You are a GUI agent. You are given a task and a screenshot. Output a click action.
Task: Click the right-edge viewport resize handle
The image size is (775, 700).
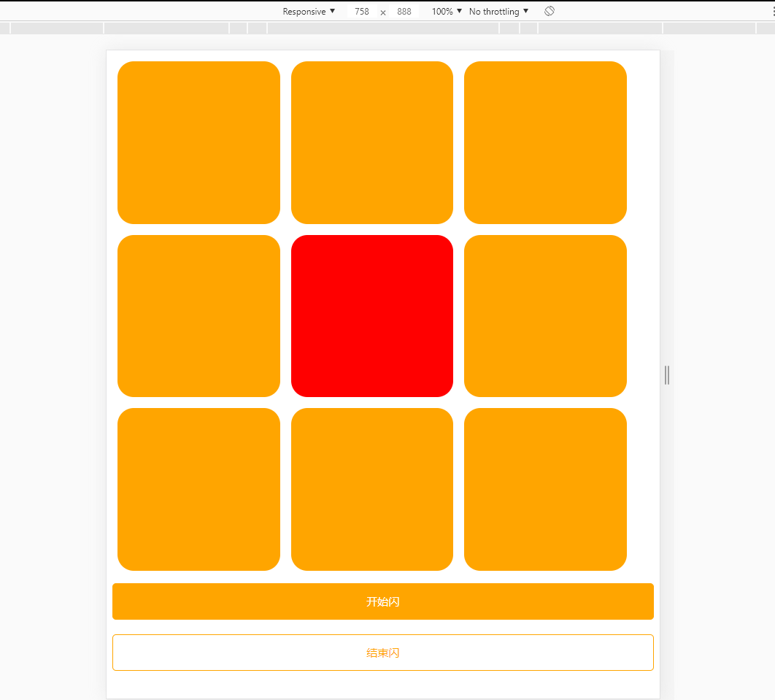point(667,375)
